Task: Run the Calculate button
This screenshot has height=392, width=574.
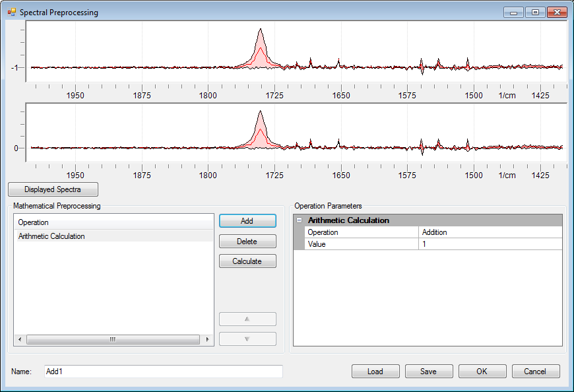Action: [x=247, y=261]
